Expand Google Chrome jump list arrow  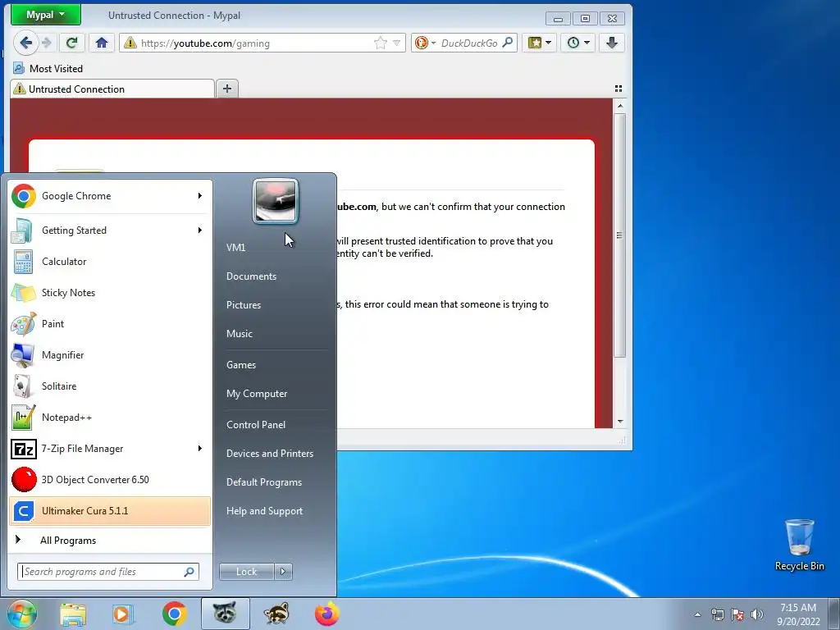[200, 196]
